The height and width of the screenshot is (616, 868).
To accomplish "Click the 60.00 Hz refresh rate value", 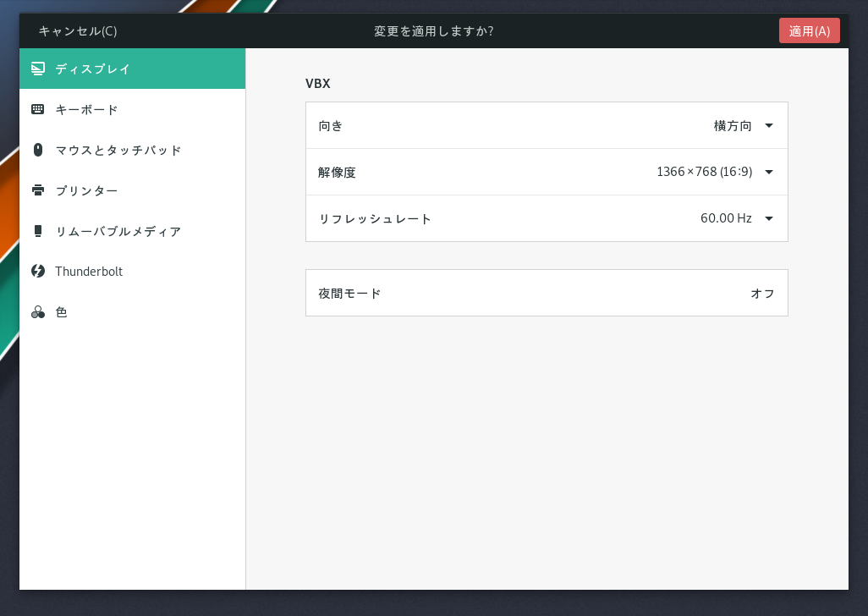I will click(x=726, y=218).
